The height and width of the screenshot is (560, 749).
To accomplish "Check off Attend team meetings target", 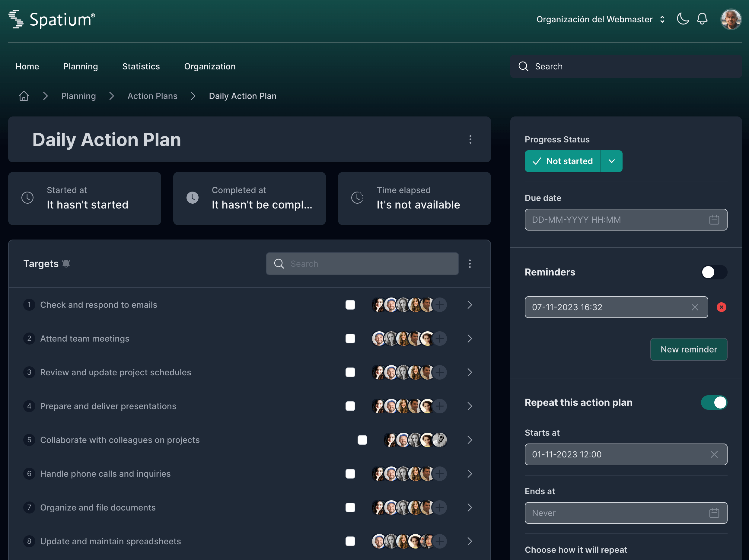I will click(350, 339).
